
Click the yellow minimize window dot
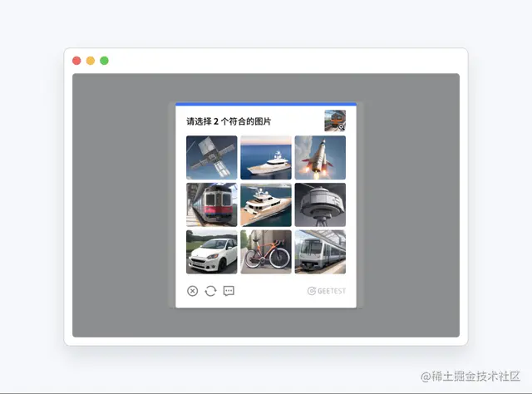point(91,61)
